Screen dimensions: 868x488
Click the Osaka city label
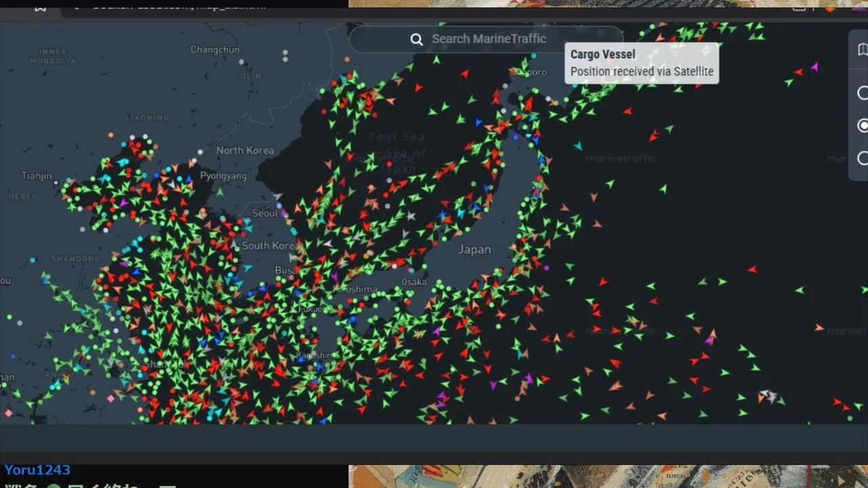[414, 282]
